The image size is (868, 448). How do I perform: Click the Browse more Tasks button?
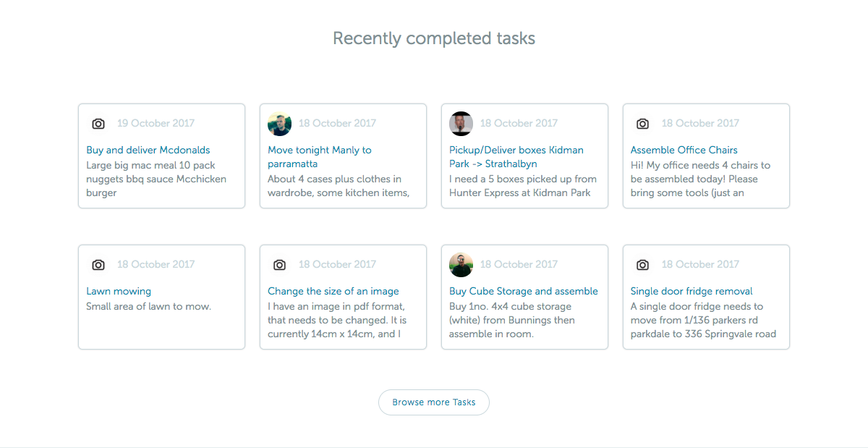[x=434, y=402]
